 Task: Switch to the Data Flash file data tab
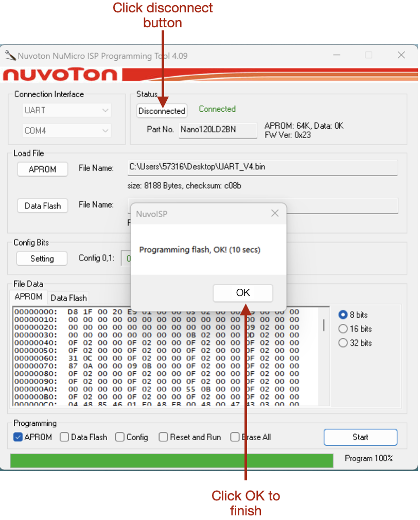(68, 298)
